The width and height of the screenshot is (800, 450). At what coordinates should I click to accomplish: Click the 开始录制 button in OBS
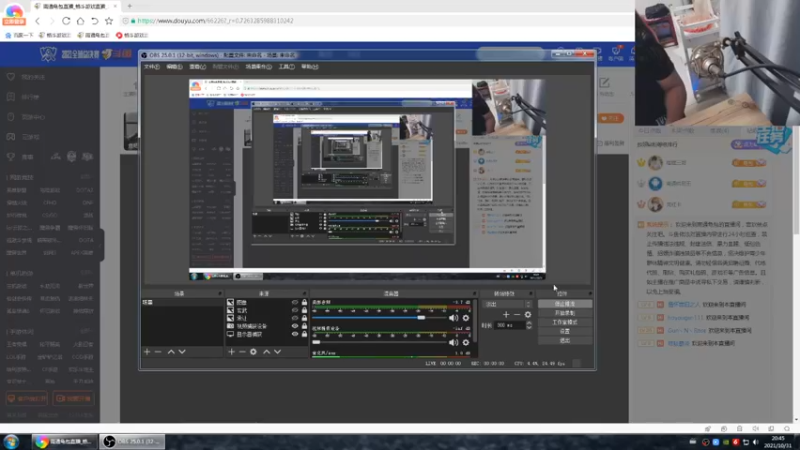[565, 313]
